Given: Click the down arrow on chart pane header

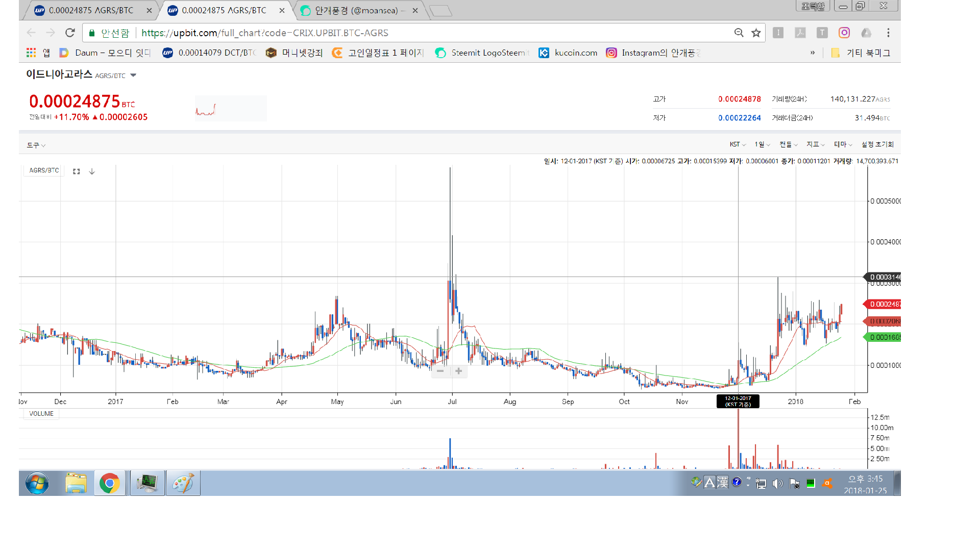Looking at the screenshot, I should click(92, 171).
